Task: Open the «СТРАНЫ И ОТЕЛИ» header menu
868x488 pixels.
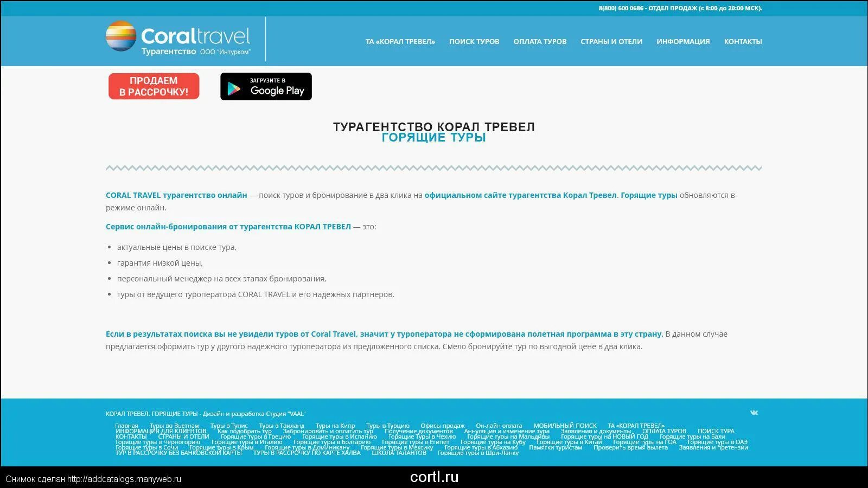Action: (x=611, y=42)
